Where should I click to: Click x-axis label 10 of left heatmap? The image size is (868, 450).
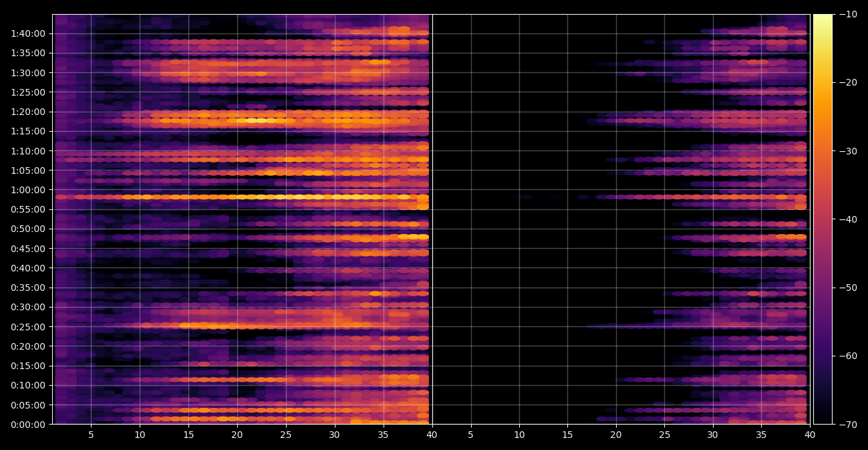click(x=140, y=435)
